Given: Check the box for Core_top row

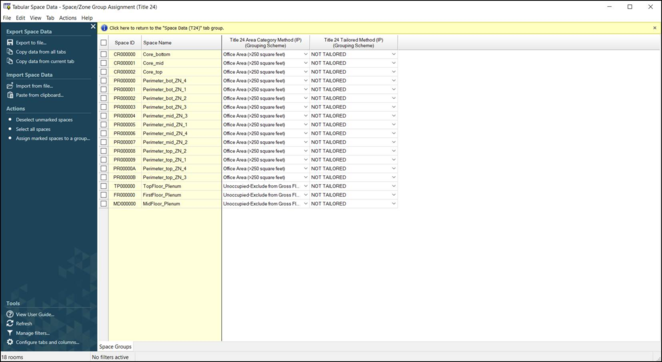Looking at the screenshot, I should 103,72.
